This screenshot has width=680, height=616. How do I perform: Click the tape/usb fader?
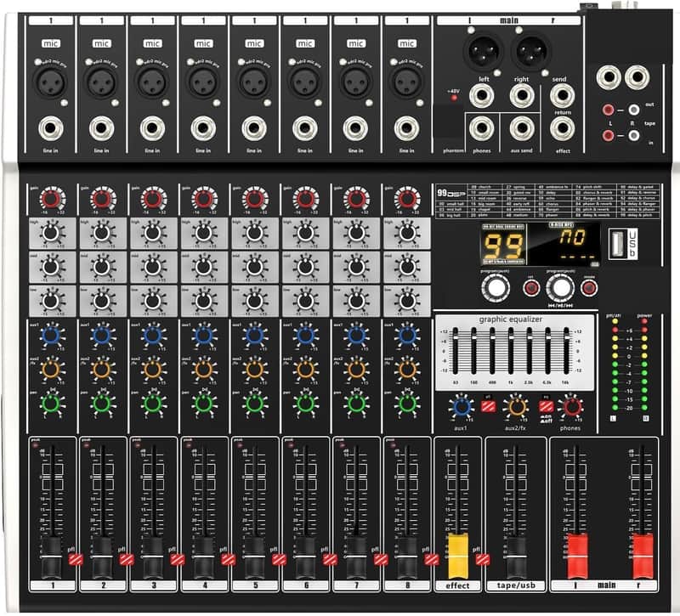click(516, 557)
